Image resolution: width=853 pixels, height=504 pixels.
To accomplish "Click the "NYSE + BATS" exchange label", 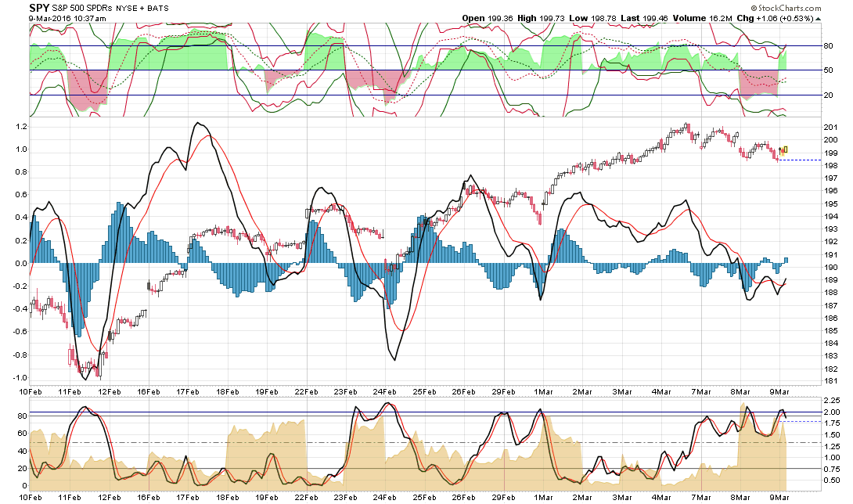I will click(142, 8).
